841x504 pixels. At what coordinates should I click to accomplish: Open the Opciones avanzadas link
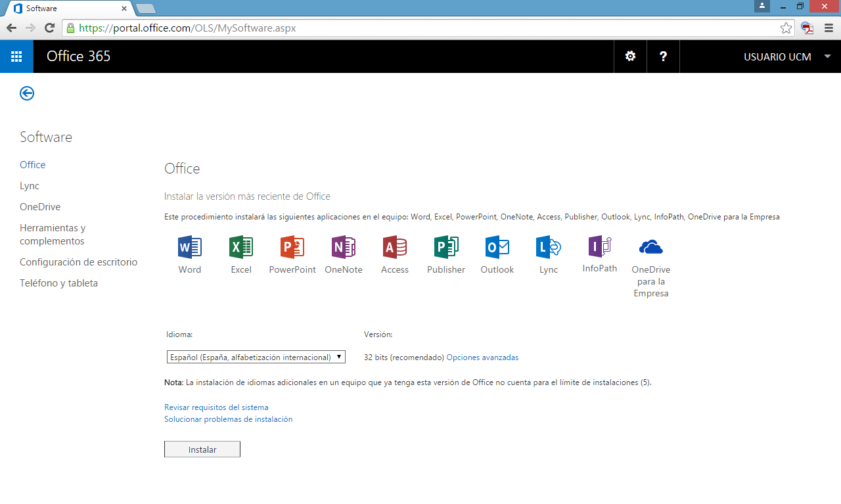(482, 357)
